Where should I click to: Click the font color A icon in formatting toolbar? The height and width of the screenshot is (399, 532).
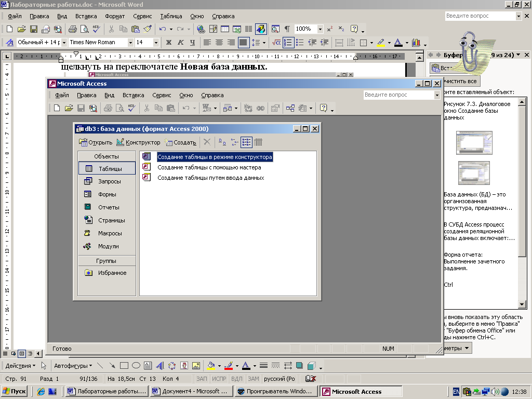pyautogui.click(x=399, y=43)
